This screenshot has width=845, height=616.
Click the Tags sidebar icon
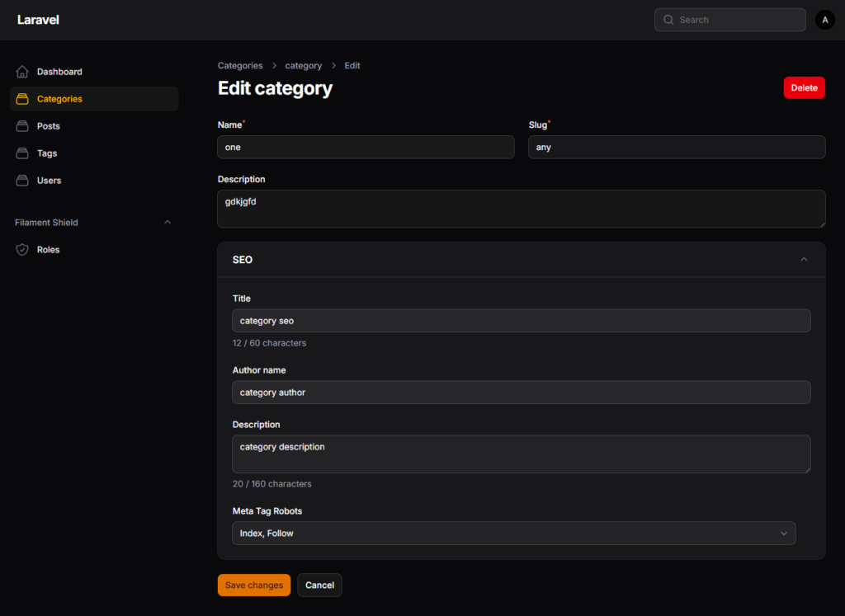22,153
